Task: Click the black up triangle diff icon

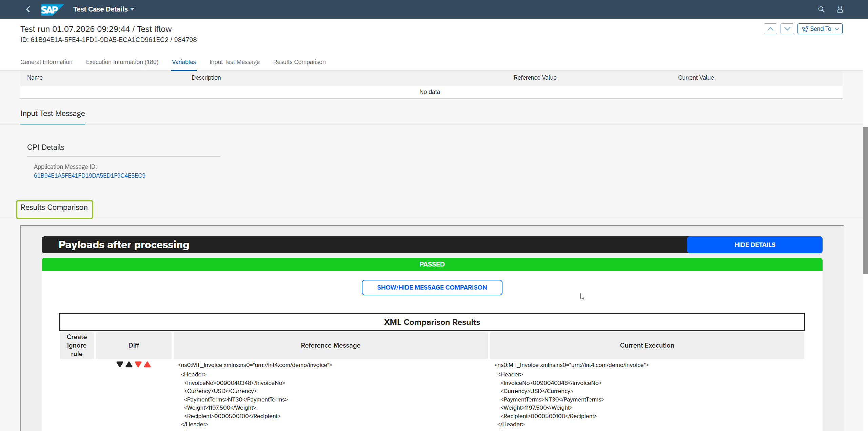Action: point(129,365)
